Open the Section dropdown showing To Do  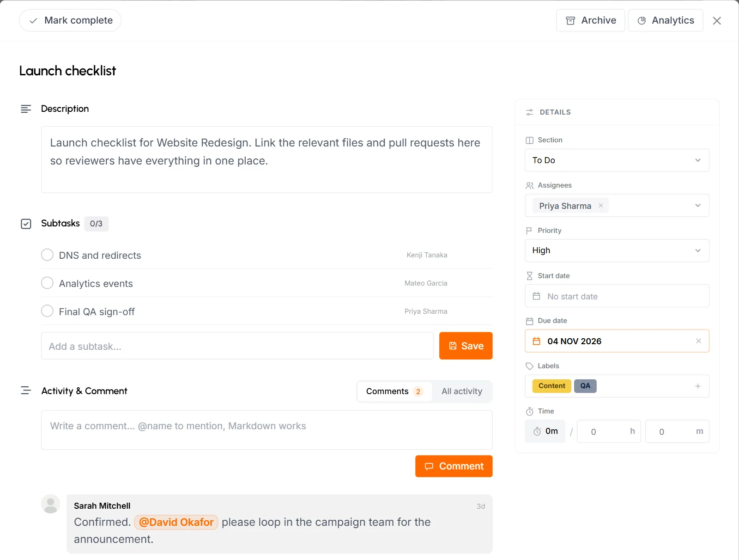coord(617,160)
